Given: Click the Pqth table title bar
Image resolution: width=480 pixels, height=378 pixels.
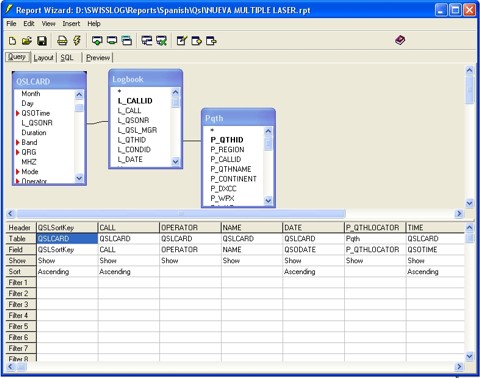Looking at the screenshot, I should [x=238, y=118].
